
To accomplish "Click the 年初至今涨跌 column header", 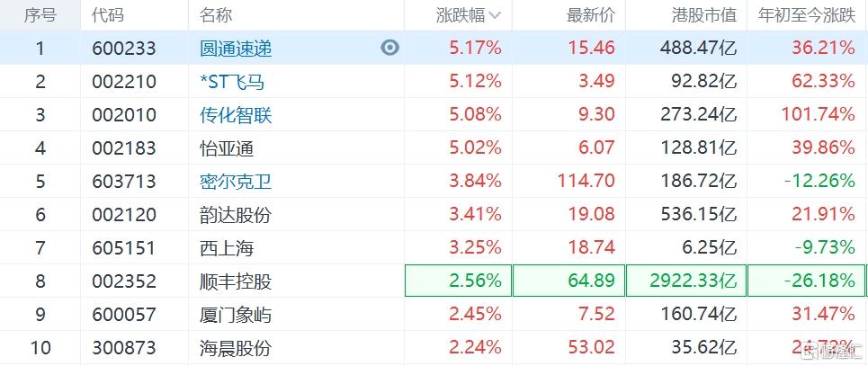I will (807, 15).
